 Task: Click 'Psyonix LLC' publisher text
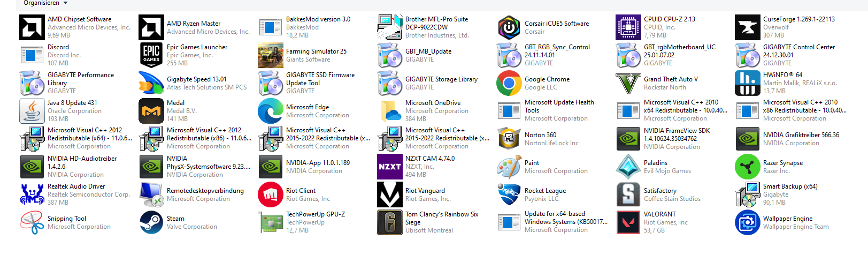pos(542,199)
